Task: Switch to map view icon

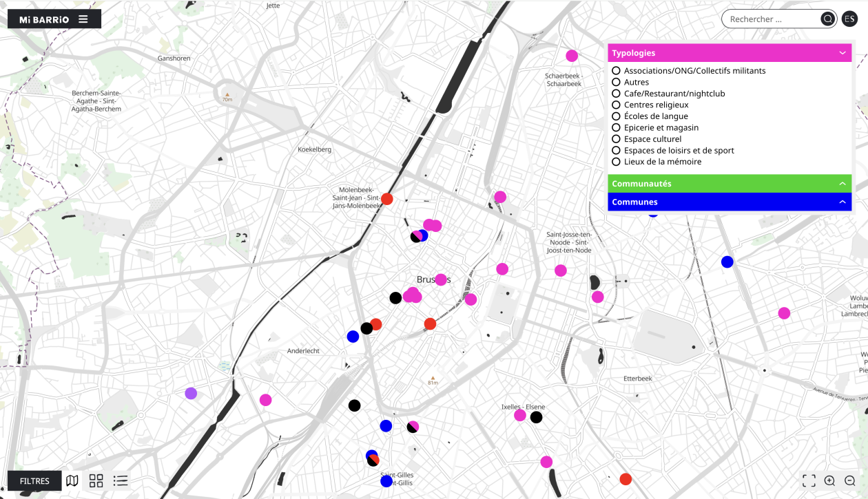Action: click(72, 481)
